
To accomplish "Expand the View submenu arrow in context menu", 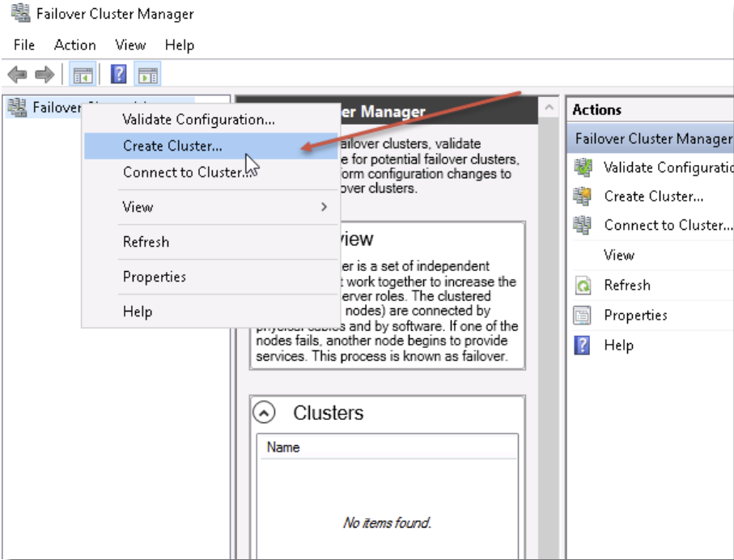I will 324,206.
